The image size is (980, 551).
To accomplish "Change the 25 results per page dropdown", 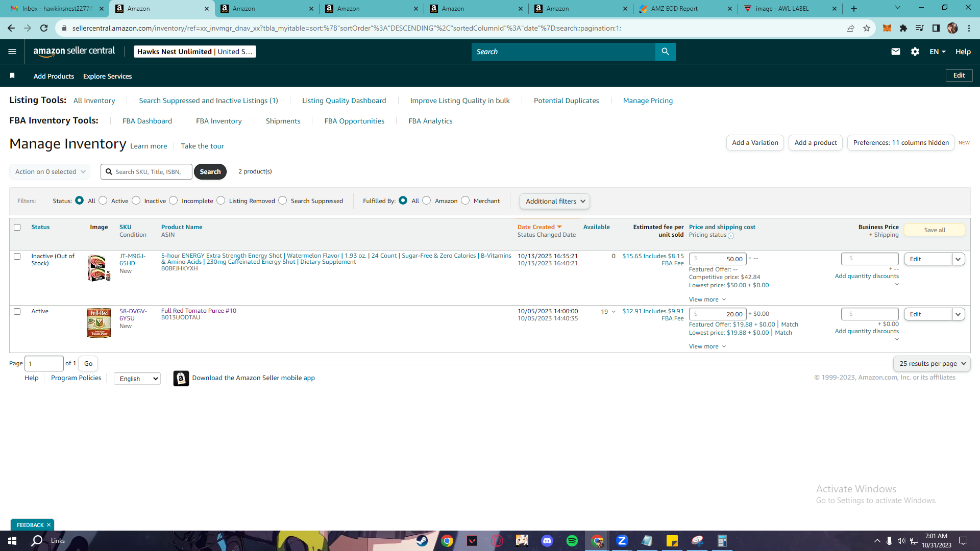I will coord(932,364).
